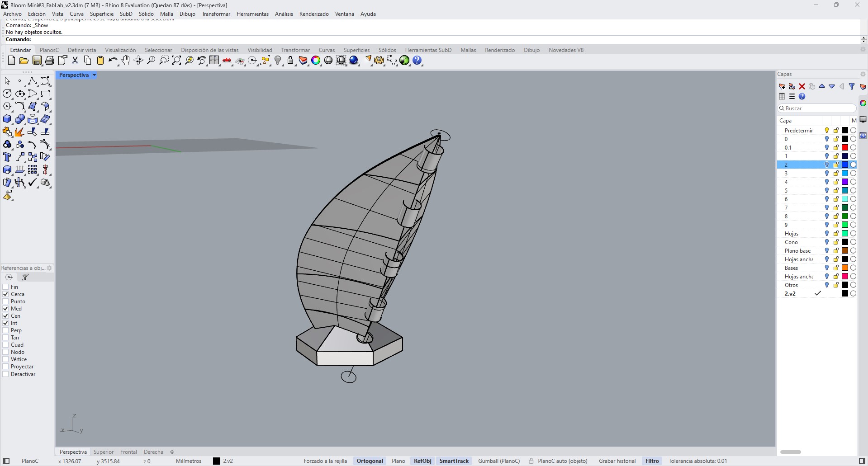The width and height of the screenshot is (868, 466).
Task: Open the toolbar tabs gear options menu
Action: point(863,50)
